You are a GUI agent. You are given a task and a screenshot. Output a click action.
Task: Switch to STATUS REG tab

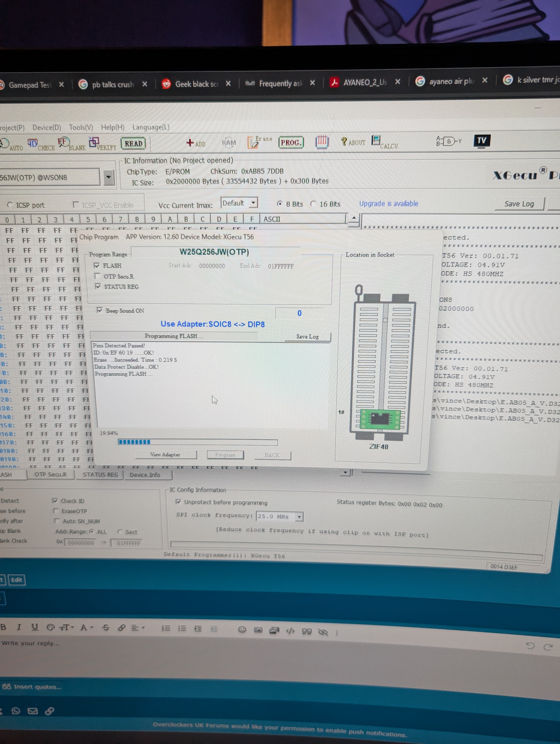click(x=100, y=474)
